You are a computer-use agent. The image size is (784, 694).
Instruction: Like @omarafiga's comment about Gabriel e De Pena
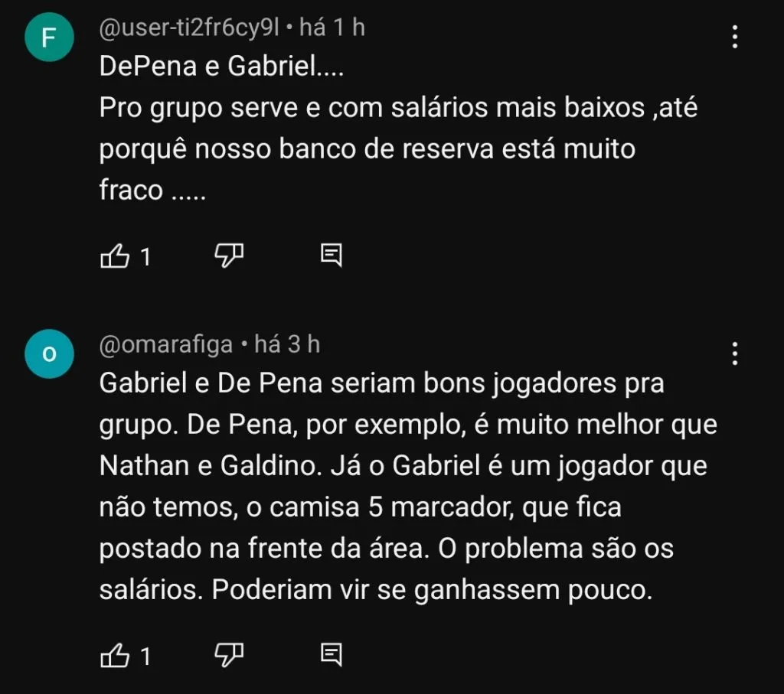(x=116, y=655)
